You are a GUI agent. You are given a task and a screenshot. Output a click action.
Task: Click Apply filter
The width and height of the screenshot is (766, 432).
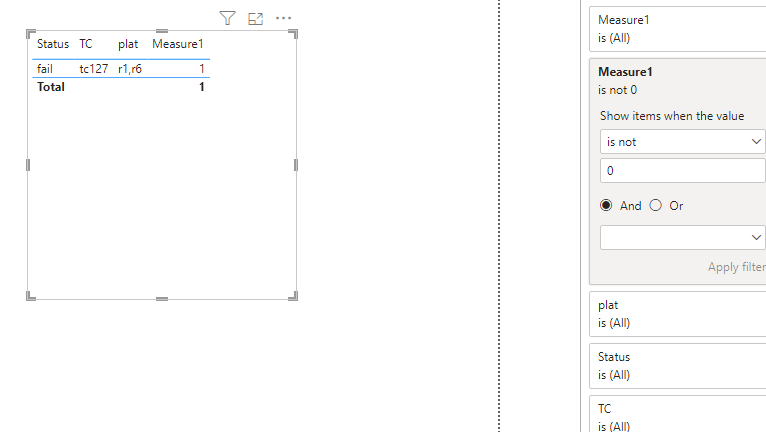(x=737, y=267)
